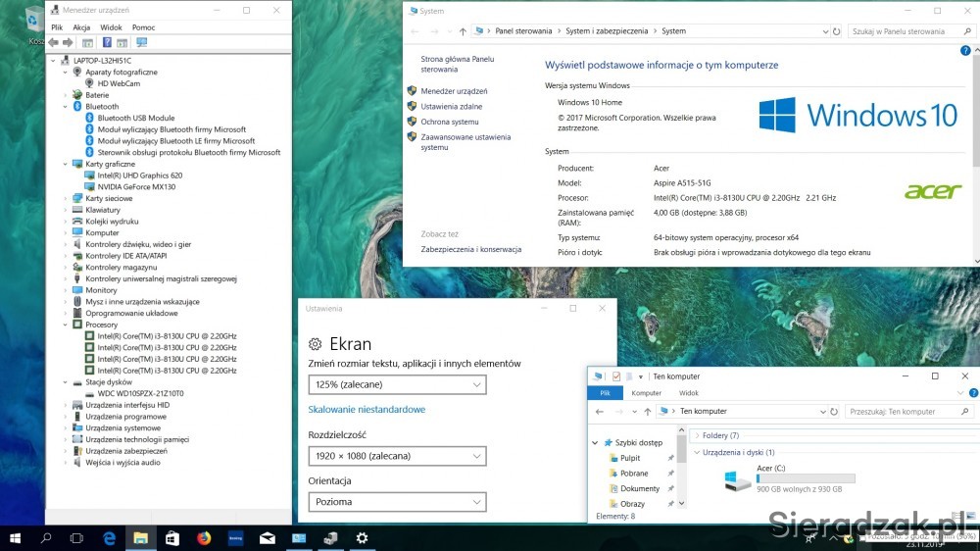Click Back arrow in Ten komputer window

(600, 412)
